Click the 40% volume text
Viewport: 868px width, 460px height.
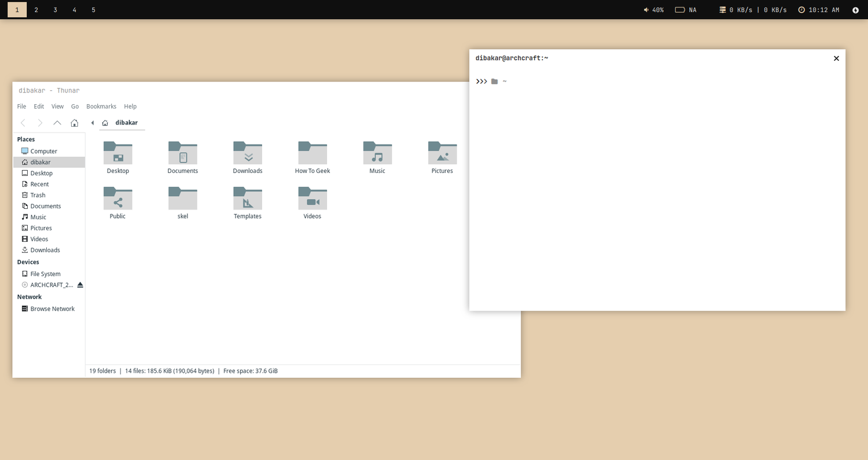pos(658,10)
